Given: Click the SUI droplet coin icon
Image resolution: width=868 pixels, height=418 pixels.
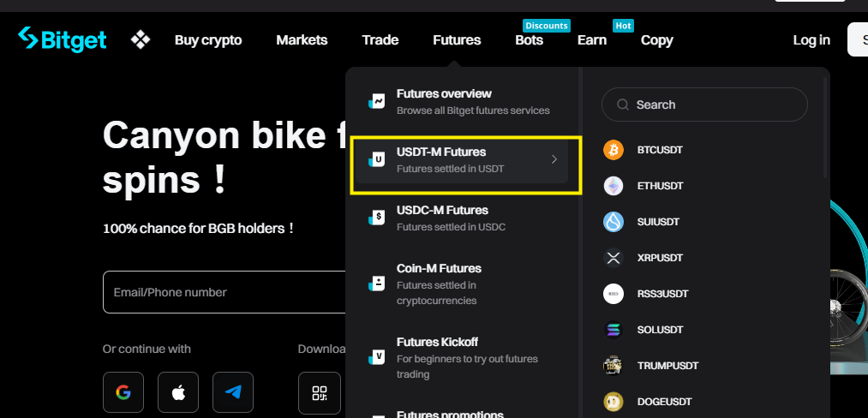Looking at the screenshot, I should [x=614, y=222].
